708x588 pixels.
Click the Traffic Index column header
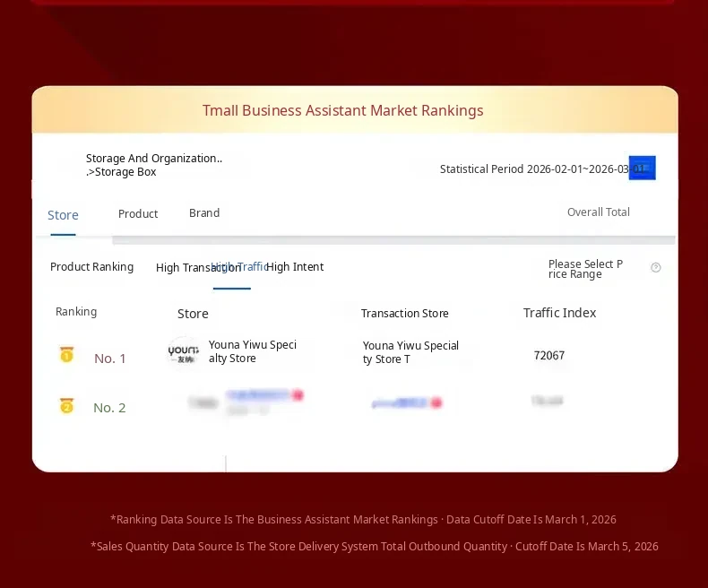(559, 313)
